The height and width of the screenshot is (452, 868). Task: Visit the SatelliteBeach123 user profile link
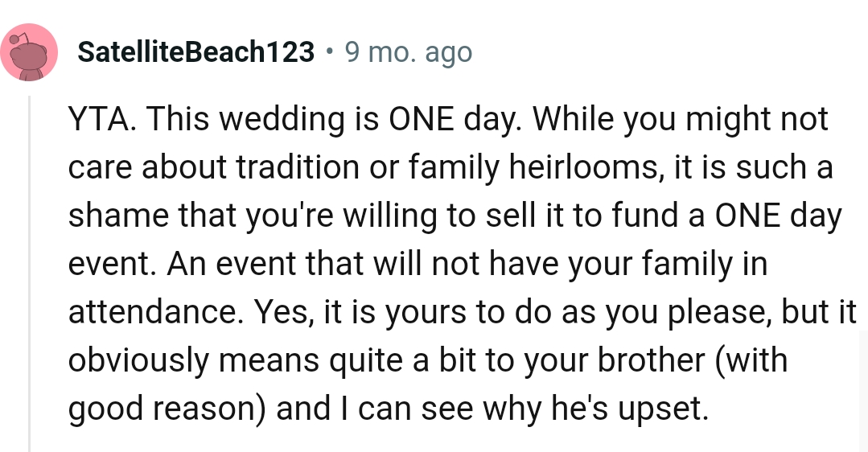pos(196,52)
